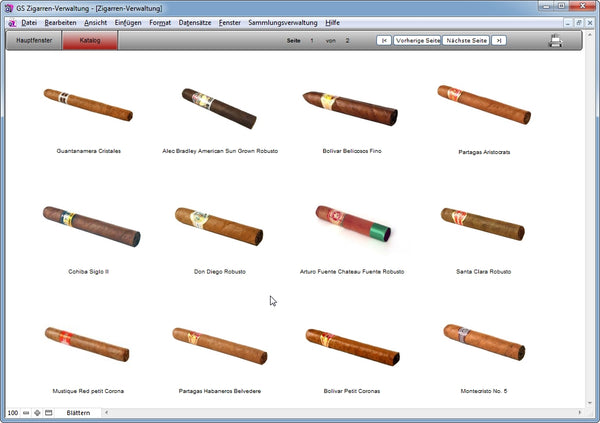Image resolution: width=600 pixels, height=423 pixels.
Task: Click the Montecristo No. 5 label
Action: pos(484,391)
